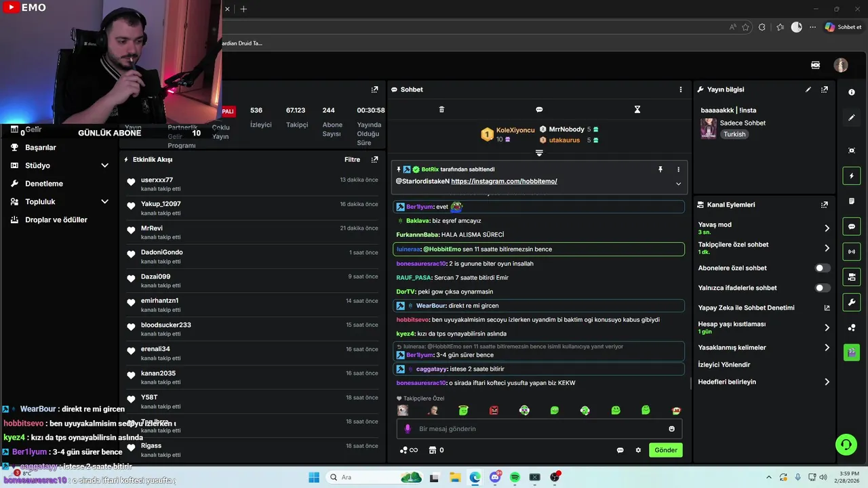Viewport: 868px width, 488px height.
Task: Click the wrench icon in right sidebar
Action: [x=852, y=302]
